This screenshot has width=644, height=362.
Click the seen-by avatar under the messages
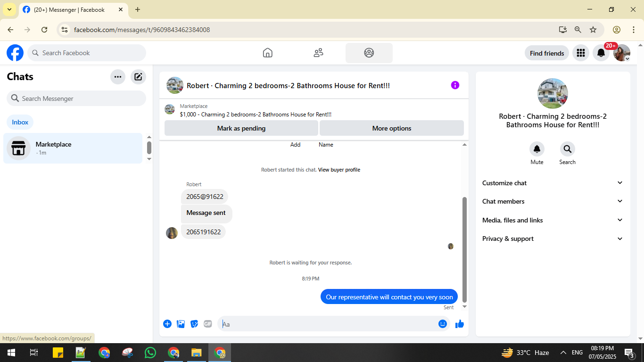point(451,246)
